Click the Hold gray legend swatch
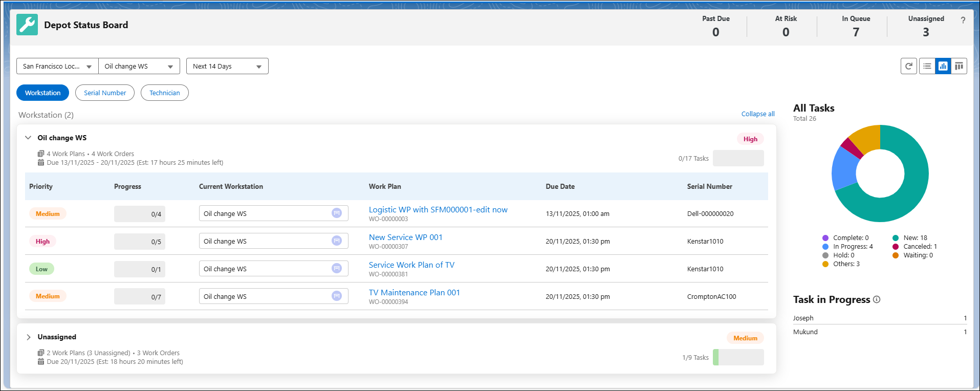This screenshot has width=980, height=391. 825,255
